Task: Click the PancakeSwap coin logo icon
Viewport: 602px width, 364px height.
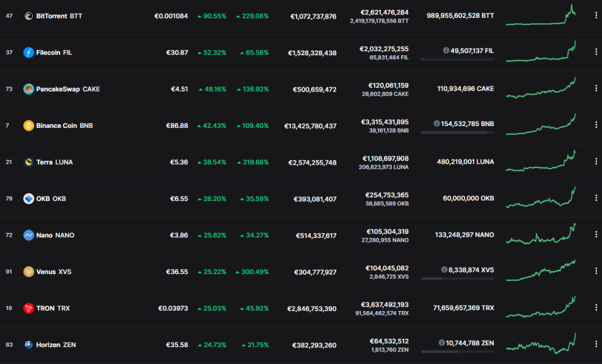Action: pos(28,89)
